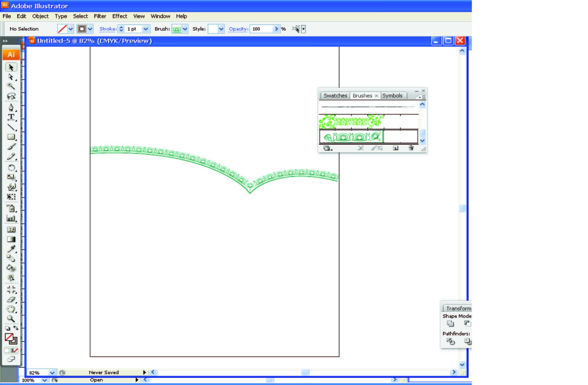Select the Hand tool
The image size is (588, 385).
[11, 309]
